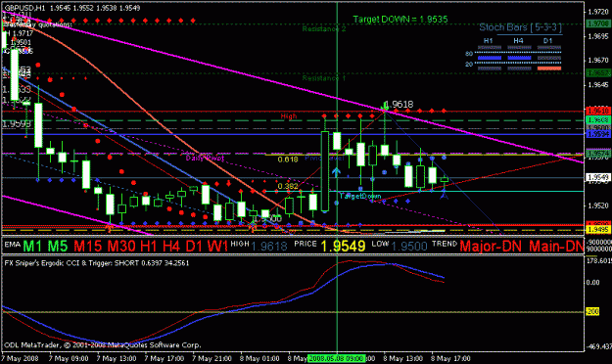Click the green 1.9708 tag on the price axis

[598, 24]
